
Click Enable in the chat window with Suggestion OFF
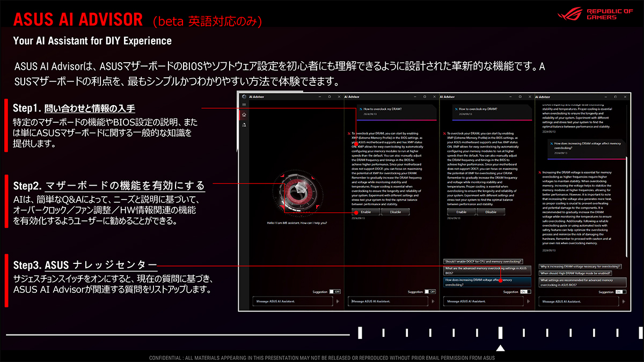tap(365, 212)
